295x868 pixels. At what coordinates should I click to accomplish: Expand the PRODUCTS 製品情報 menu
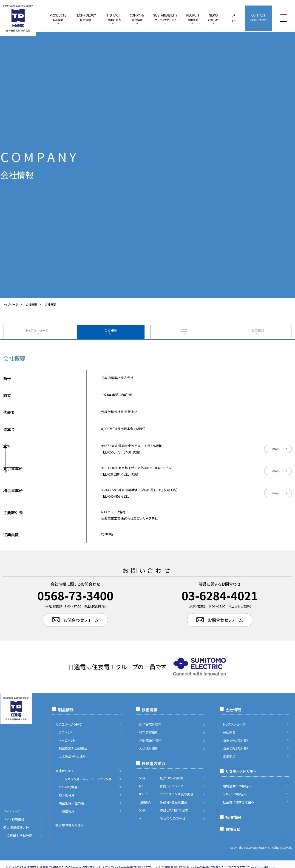(x=58, y=18)
